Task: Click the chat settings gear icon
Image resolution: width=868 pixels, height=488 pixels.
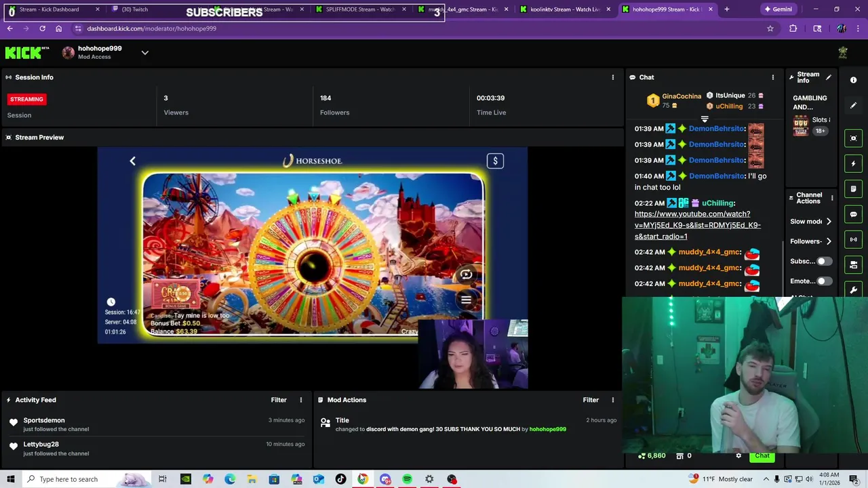Action: pos(738,455)
